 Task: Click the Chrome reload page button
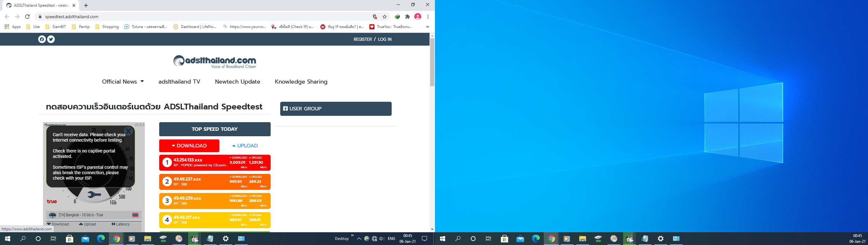tap(28, 17)
